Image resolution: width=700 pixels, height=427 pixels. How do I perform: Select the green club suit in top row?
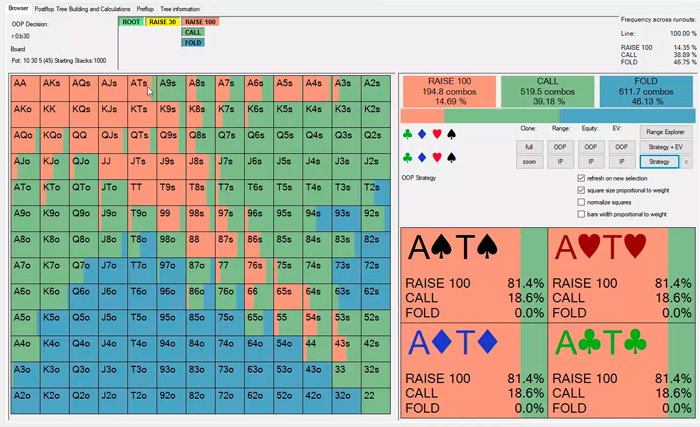407,133
